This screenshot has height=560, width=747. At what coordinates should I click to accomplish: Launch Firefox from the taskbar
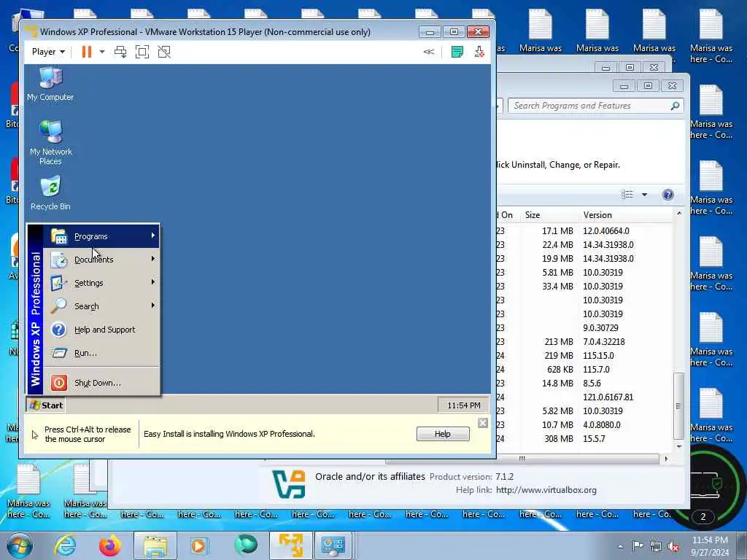[109, 545]
